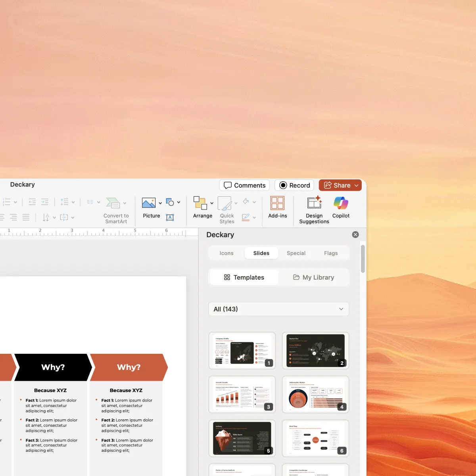Close the Deckary pane

click(x=355, y=234)
